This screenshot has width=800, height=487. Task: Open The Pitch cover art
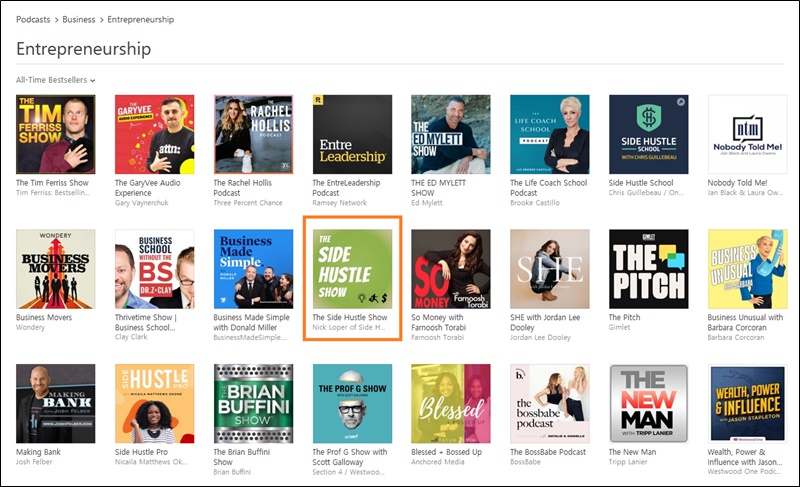click(648, 269)
